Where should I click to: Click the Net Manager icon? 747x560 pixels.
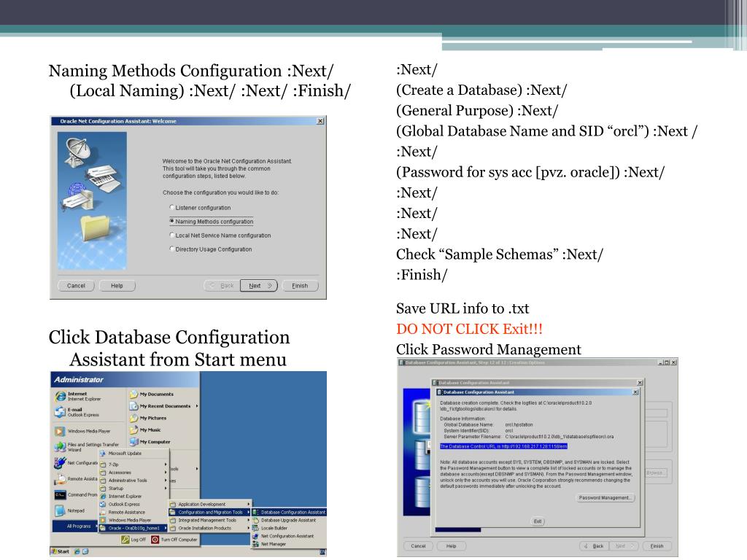255,544
